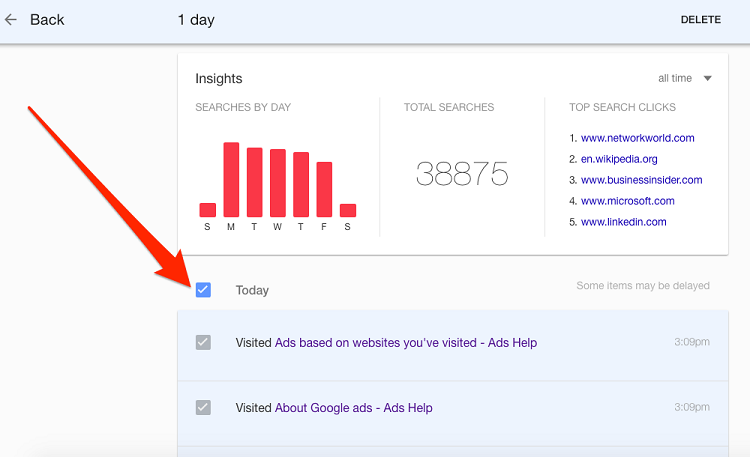Screen dimensions: 750x457
Task: Click the Sunday searches bar
Action: pos(208,210)
